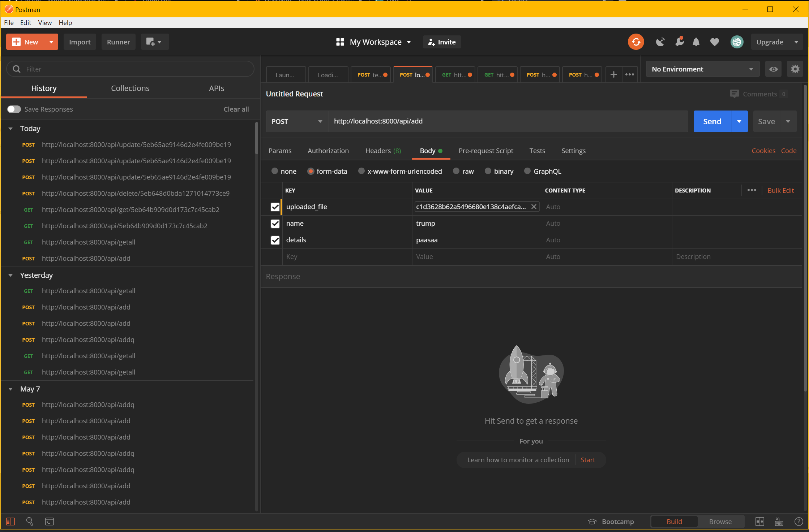Open the Pre-request Script tab

(x=485, y=151)
